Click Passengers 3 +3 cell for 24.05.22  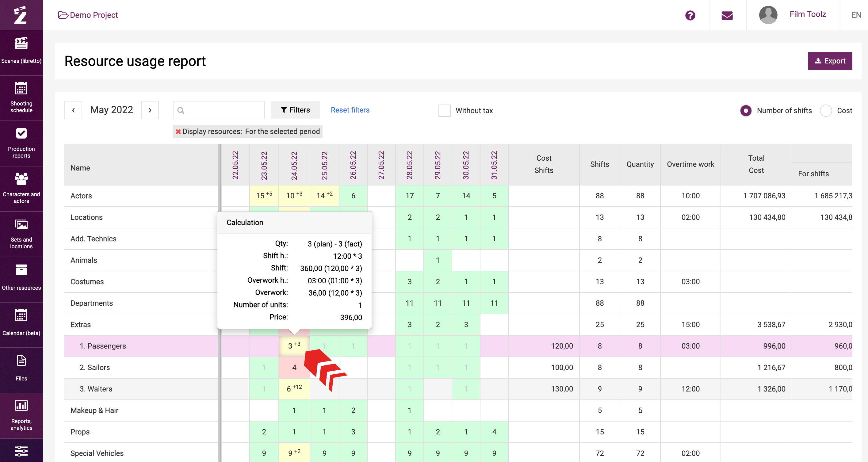(x=294, y=346)
